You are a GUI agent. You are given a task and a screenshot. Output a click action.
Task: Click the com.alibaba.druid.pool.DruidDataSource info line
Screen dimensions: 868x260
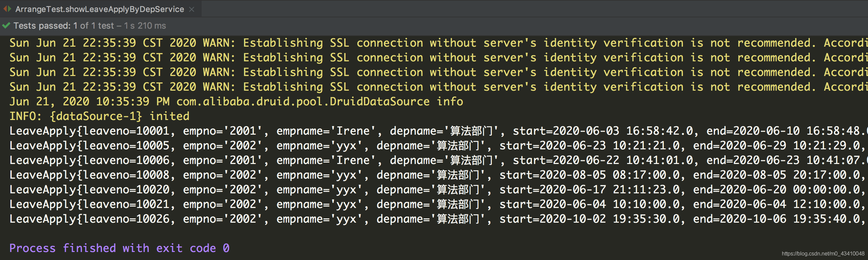[x=236, y=102]
